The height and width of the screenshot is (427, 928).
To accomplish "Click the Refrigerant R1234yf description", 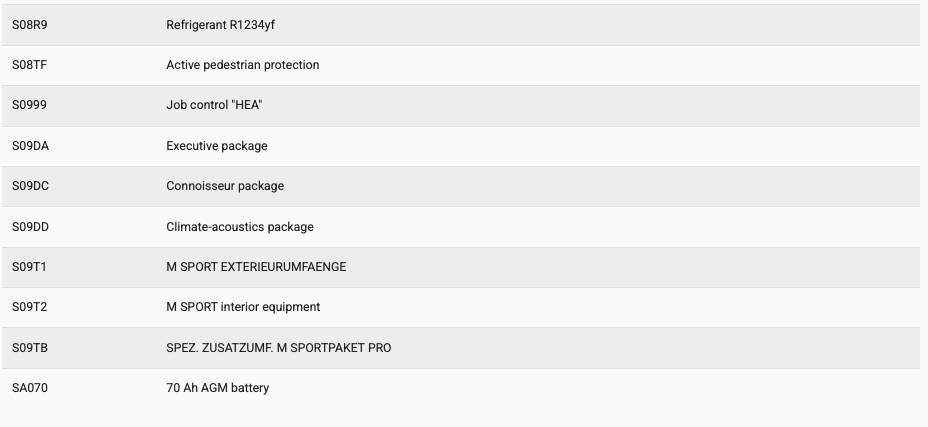I will [220, 25].
